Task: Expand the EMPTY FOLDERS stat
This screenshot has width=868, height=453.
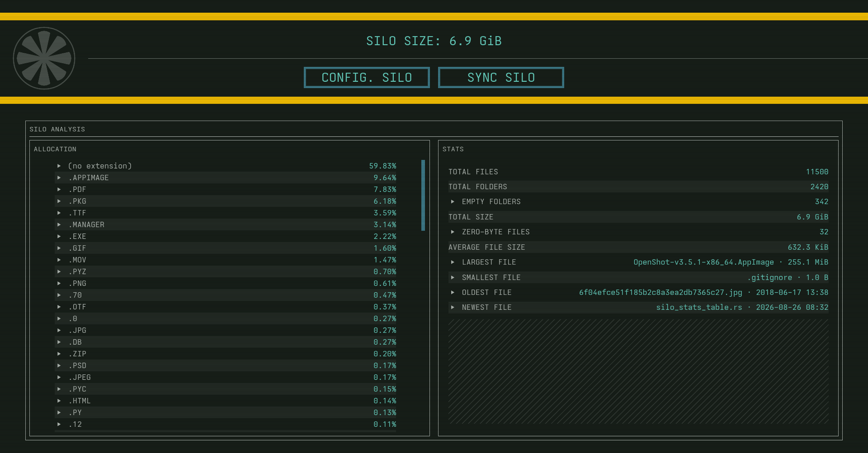Action: coord(453,201)
